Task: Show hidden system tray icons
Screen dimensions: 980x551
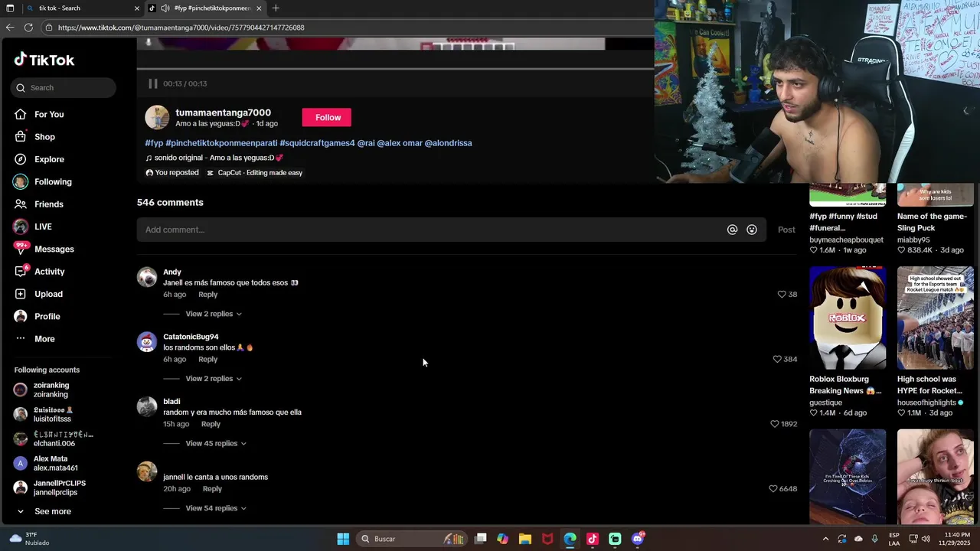Action: 825,539
